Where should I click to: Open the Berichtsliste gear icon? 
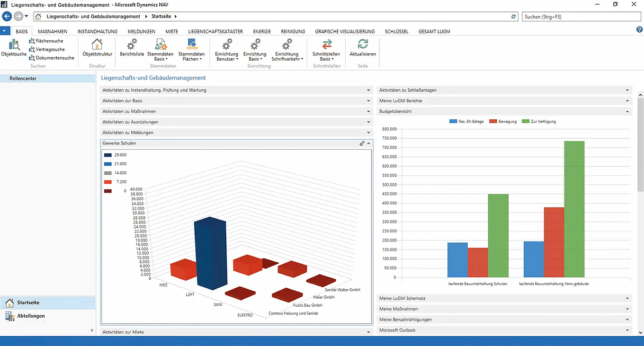click(x=132, y=46)
